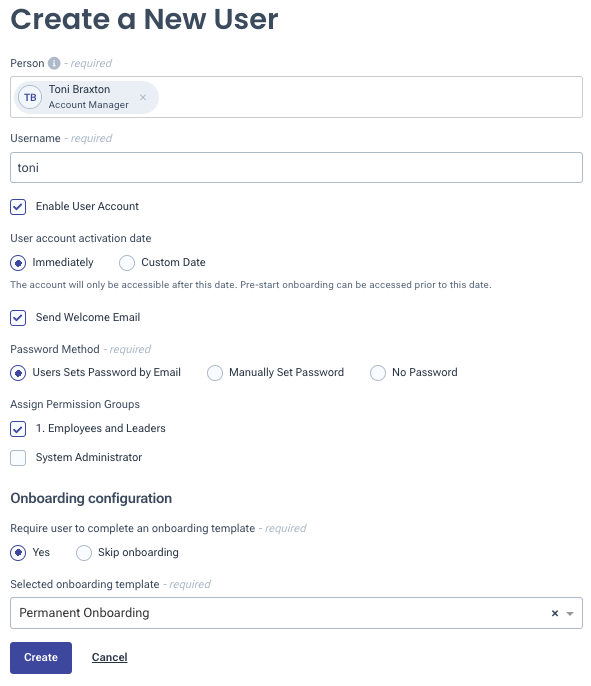This screenshot has height=686, width=591.
Task: Uncheck Enable User Account
Action: (18, 207)
